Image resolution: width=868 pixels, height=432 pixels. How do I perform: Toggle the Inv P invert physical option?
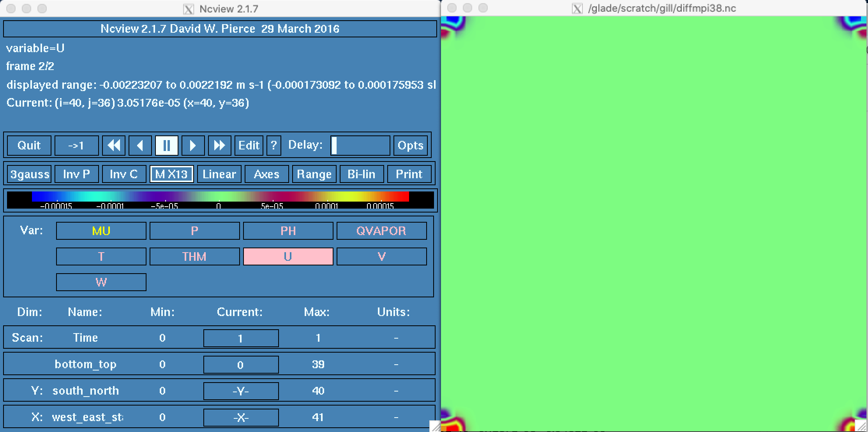tap(76, 174)
